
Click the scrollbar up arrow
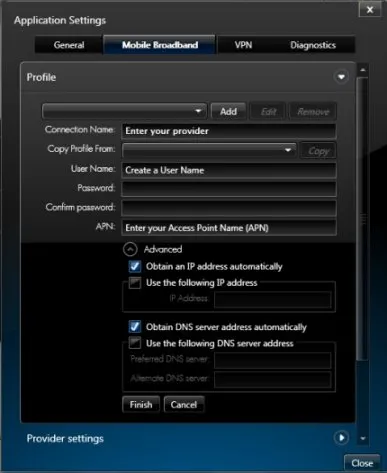pos(363,70)
